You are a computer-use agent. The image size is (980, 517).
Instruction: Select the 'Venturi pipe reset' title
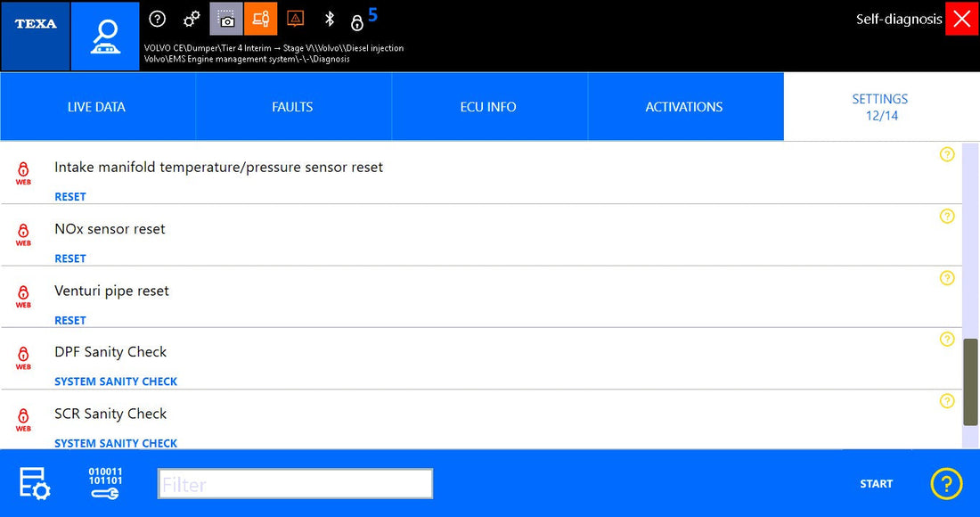[x=112, y=291]
